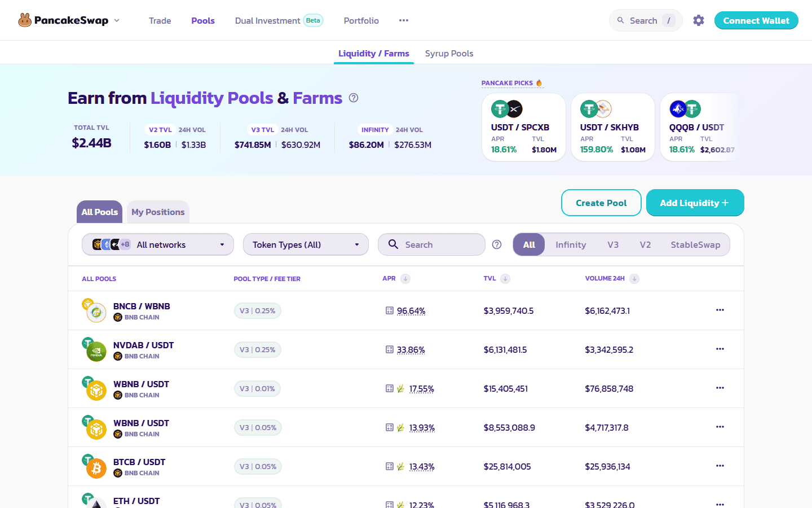The image size is (812, 508).
Task: Click the Connect Wallet button
Action: 756,20
